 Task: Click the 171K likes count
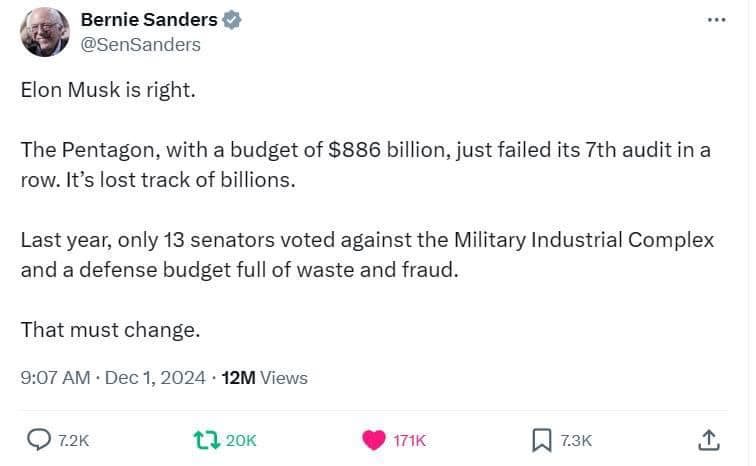(x=410, y=441)
